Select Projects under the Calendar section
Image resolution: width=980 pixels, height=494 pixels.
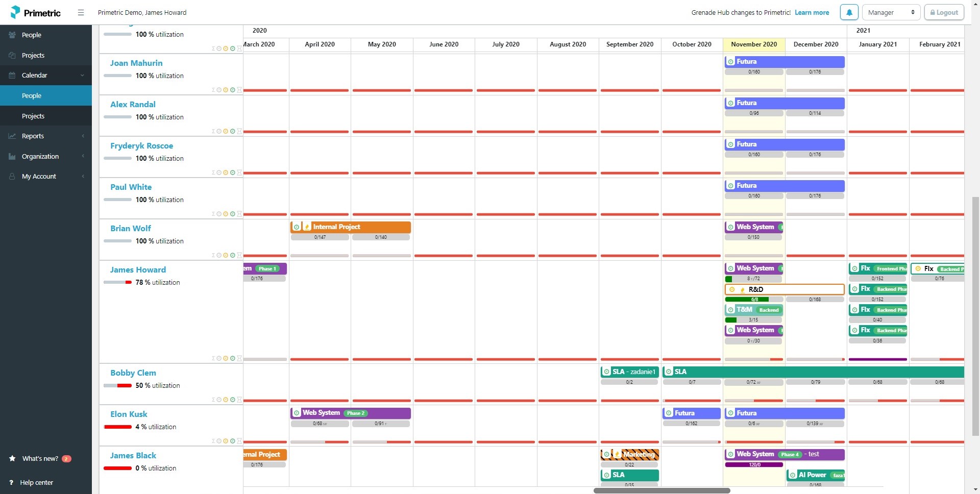coord(46,116)
